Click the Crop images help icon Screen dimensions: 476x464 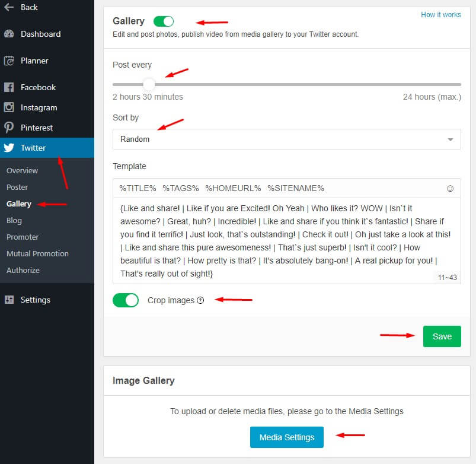200,300
